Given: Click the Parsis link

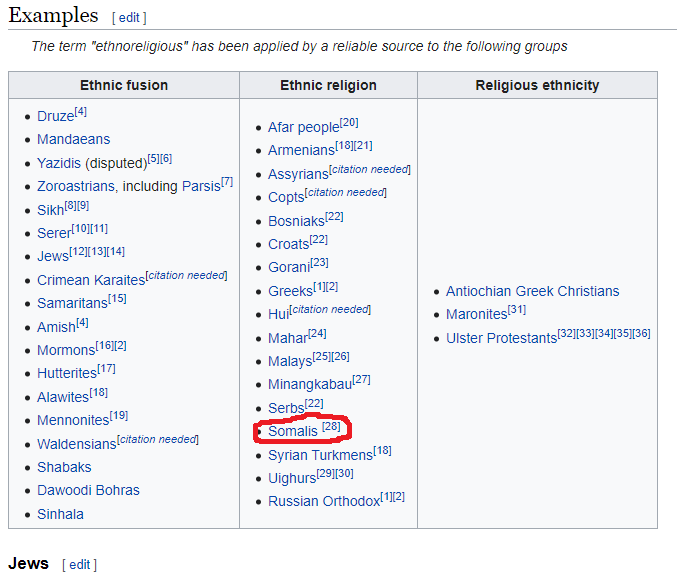Looking at the screenshot, I should point(201,186).
